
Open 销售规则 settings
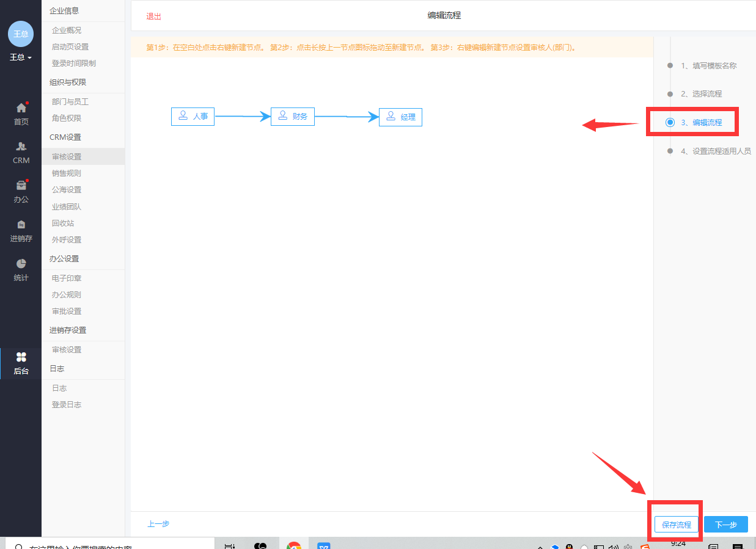pyautogui.click(x=67, y=173)
